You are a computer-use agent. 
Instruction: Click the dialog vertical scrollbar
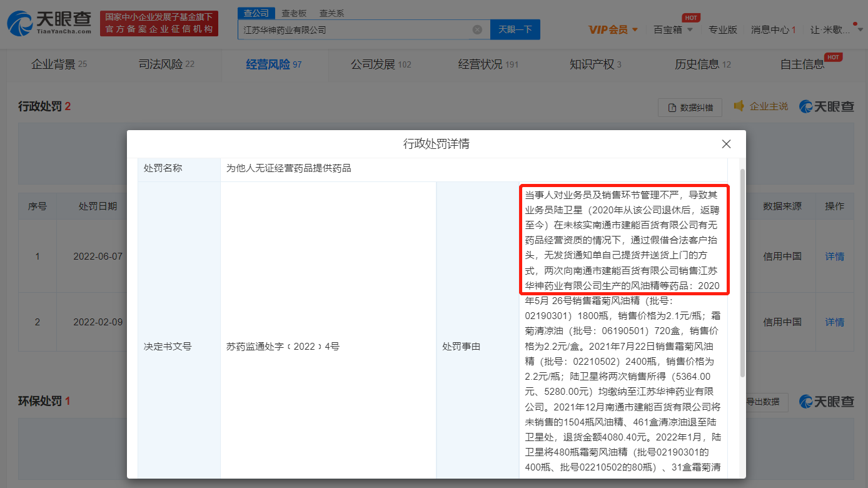coord(742,272)
